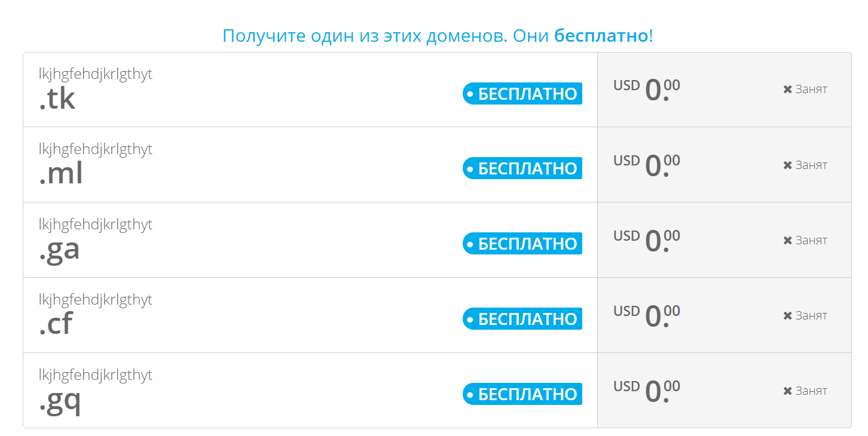Click the БЕСПЛАТНО badge for .ga domain

(522, 244)
